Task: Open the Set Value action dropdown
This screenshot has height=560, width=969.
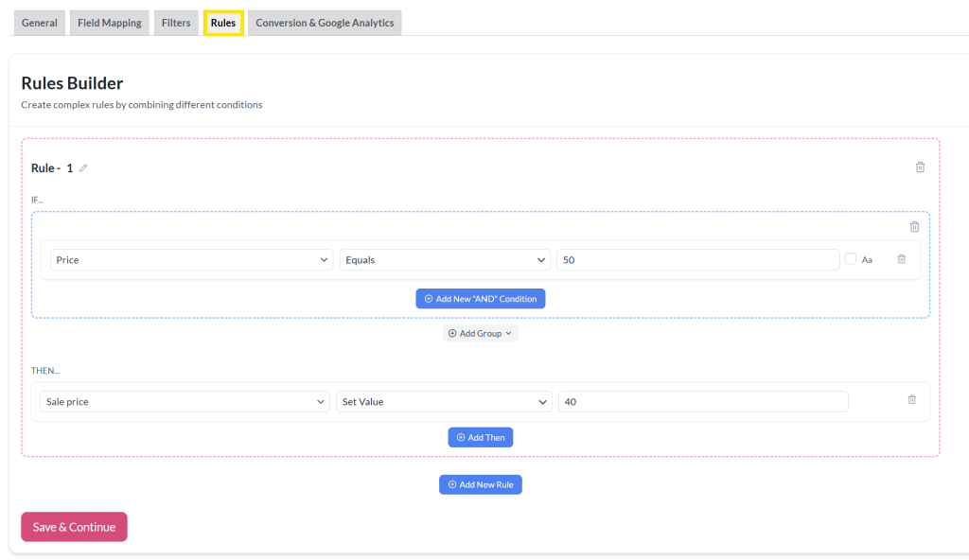Action: pyautogui.click(x=444, y=400)
